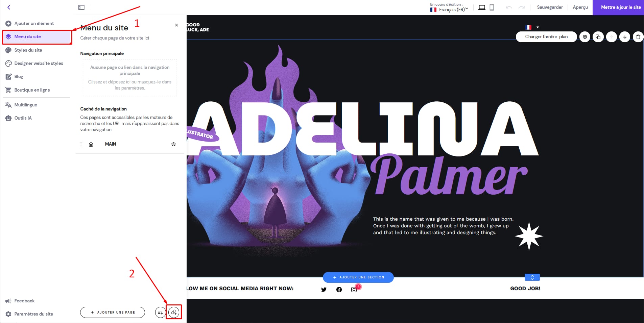This screenshot has width=644, height=323.
Task: Go back using the top-left arrow
Action: [x=9, y=7]
